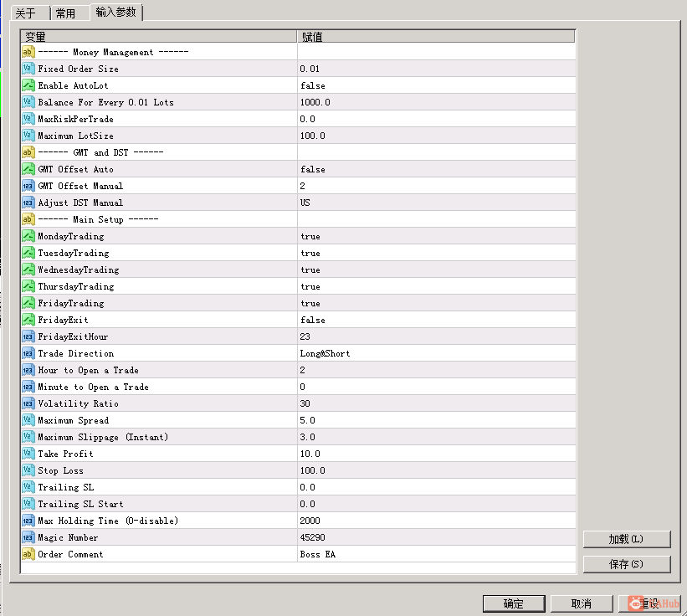Click the integer icon next to Adjust DST Manual
This screenshot has width=687, height=616.
[x=28, y=203]
